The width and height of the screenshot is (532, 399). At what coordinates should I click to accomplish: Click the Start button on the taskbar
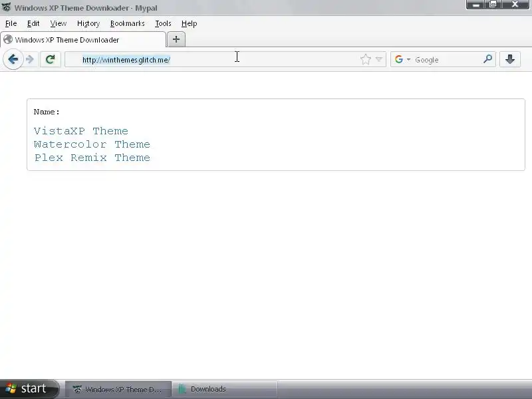click(29, 389)
